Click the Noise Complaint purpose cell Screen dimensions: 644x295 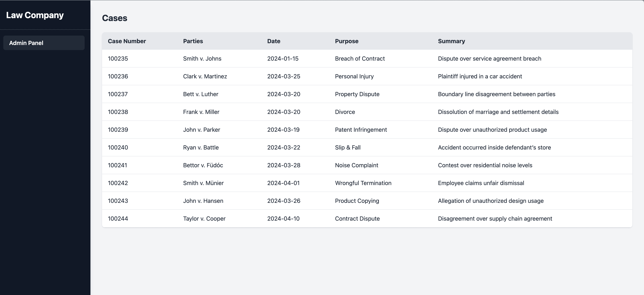[356, 165]
